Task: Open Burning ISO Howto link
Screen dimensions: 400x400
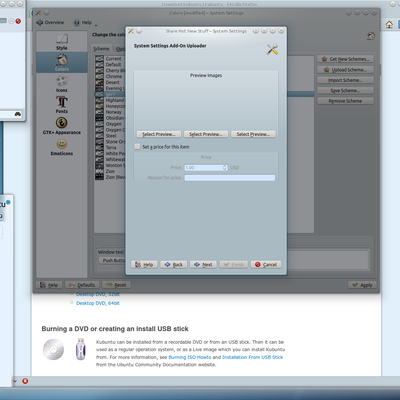Action: (190, 357)
